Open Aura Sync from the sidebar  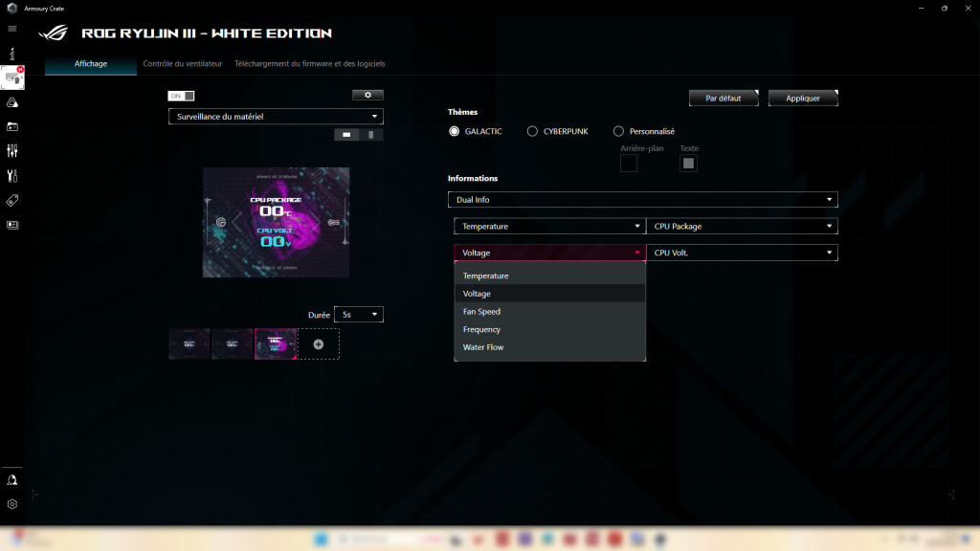(11, 101)
